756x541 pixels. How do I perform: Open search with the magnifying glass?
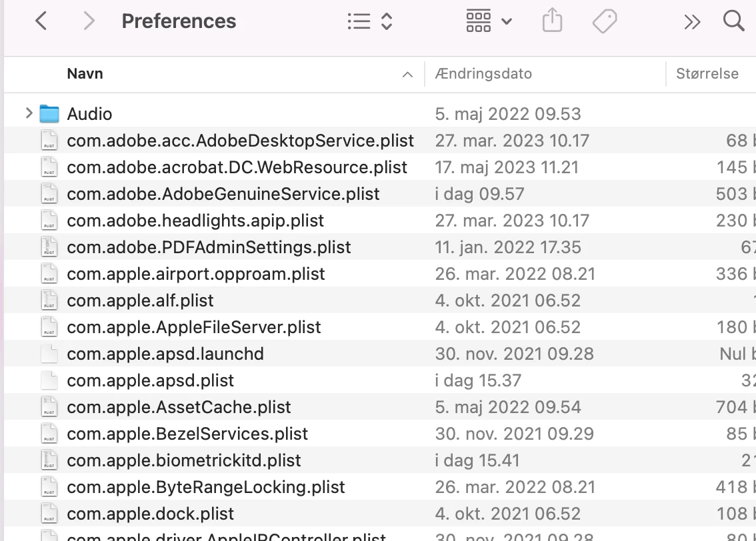733,21
